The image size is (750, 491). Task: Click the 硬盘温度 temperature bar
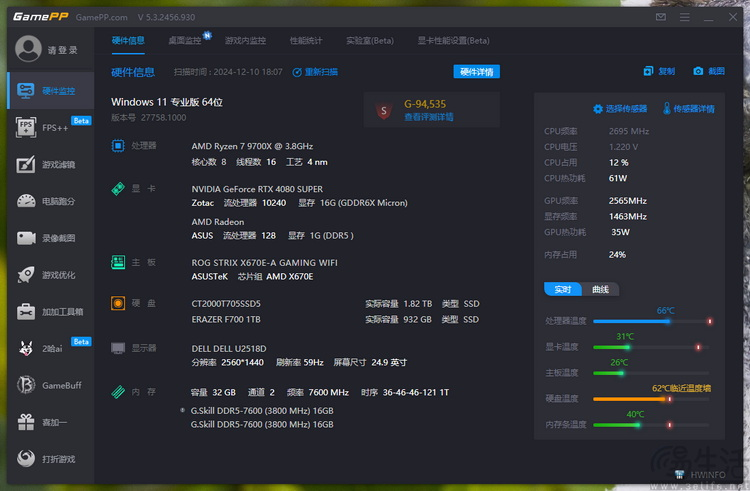pos(651,399)
